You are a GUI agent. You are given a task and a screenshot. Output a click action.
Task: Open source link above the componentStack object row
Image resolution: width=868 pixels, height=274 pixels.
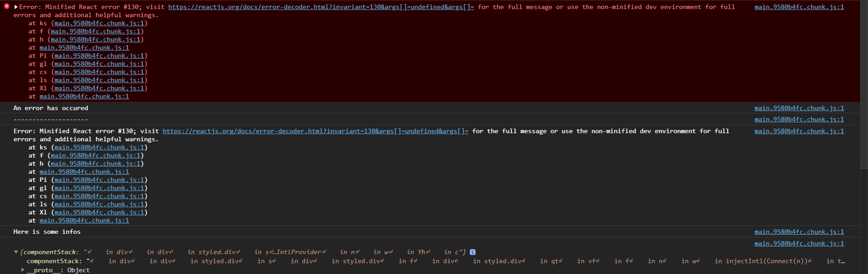[x=799, y=243]
